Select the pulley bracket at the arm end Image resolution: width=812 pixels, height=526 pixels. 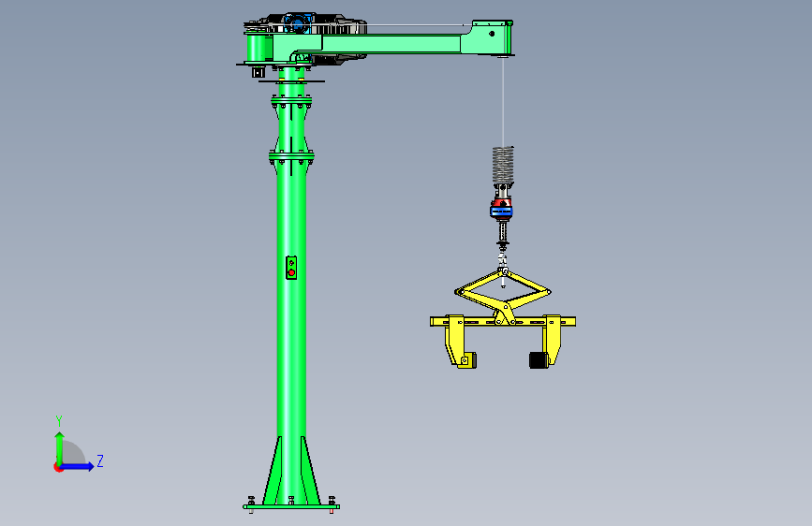(488, 37)
